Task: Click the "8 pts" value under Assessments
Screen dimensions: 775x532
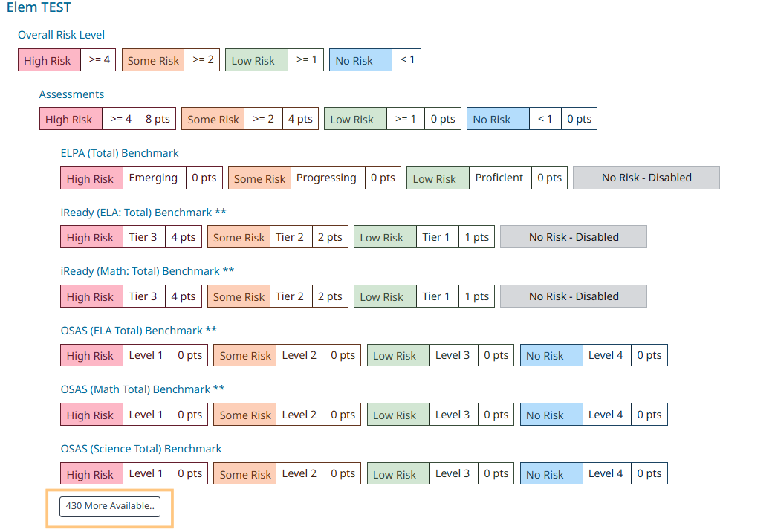Action: [158, 120]
